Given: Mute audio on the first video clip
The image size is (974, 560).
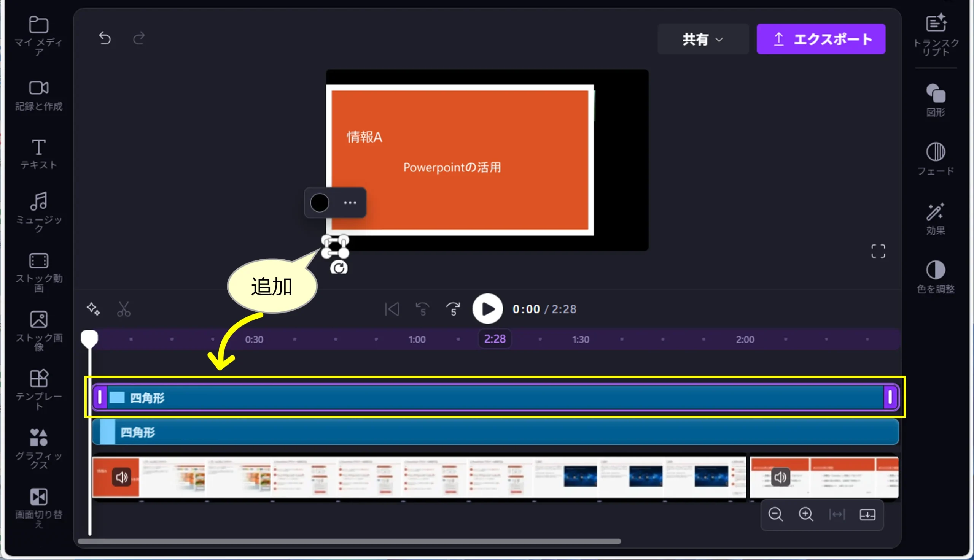Looking at the screenshot, I should [122, 477].
